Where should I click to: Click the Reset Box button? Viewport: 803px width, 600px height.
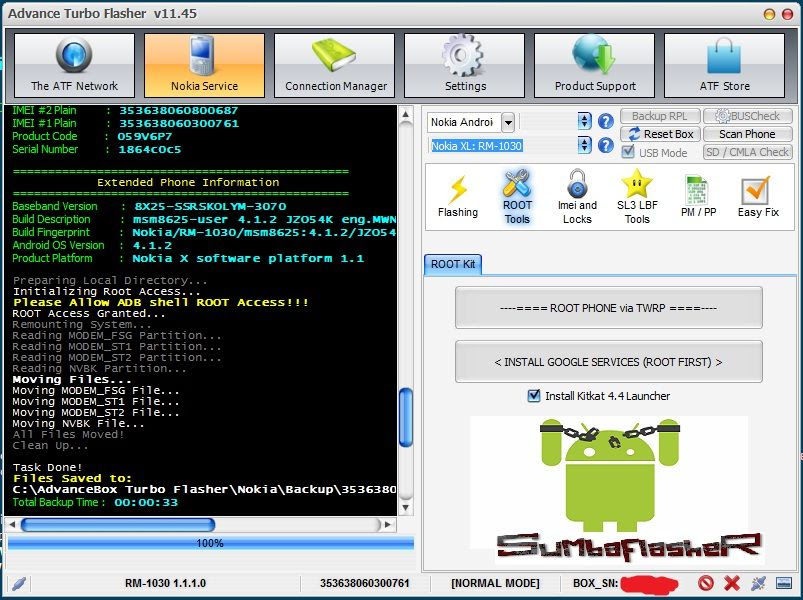click(660, 134)
